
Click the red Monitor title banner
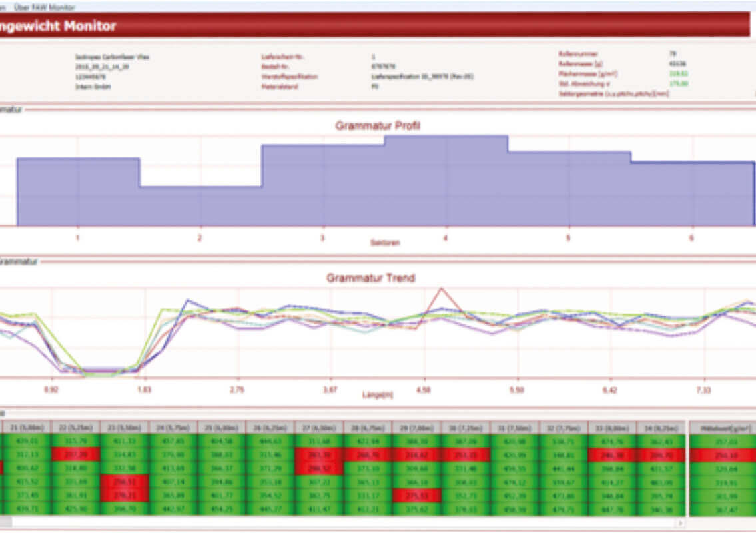coord(373,27)
